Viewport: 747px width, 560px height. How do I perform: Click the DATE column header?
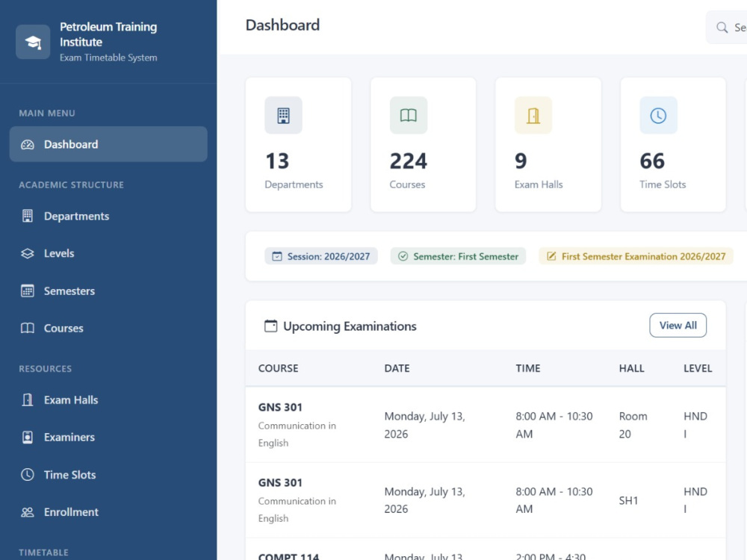(397, 368)
